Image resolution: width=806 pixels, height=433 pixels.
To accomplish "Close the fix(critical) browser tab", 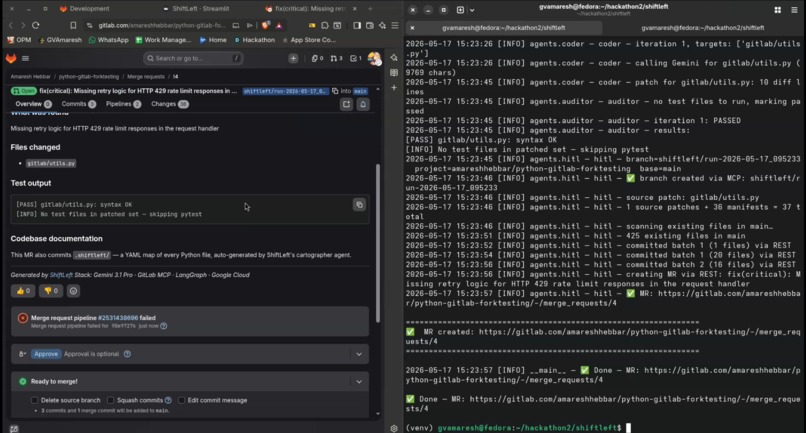I will 355,9.
